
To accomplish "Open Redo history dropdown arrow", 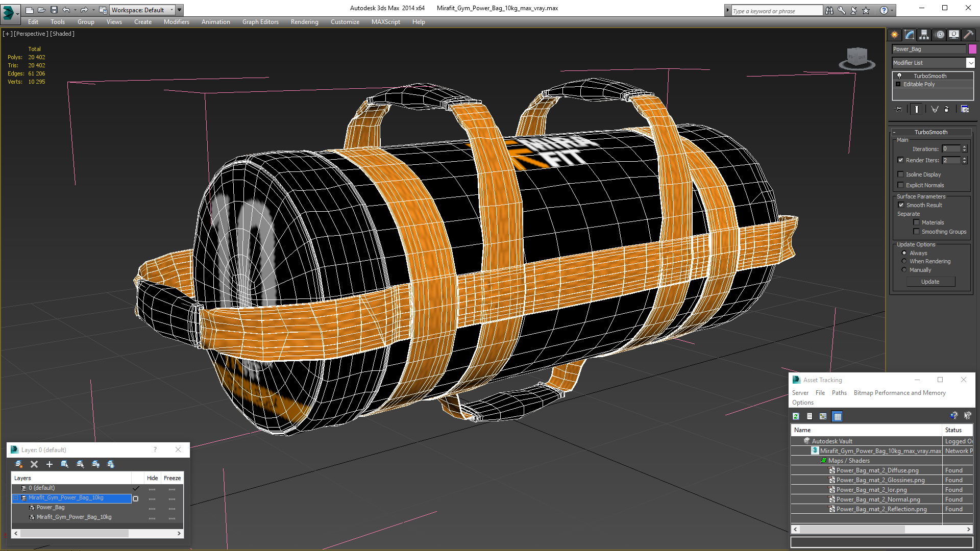I will (93, 10).
